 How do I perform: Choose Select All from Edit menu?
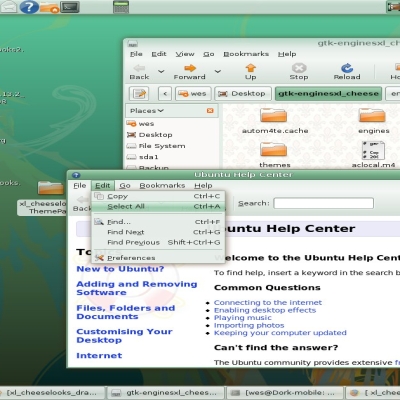(158, 207)
